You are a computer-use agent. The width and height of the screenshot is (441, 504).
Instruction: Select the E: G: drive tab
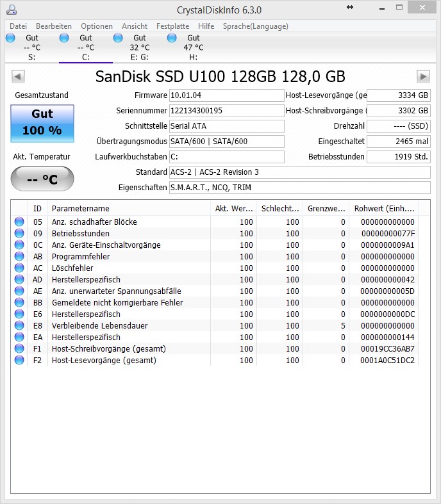[139, 47]
